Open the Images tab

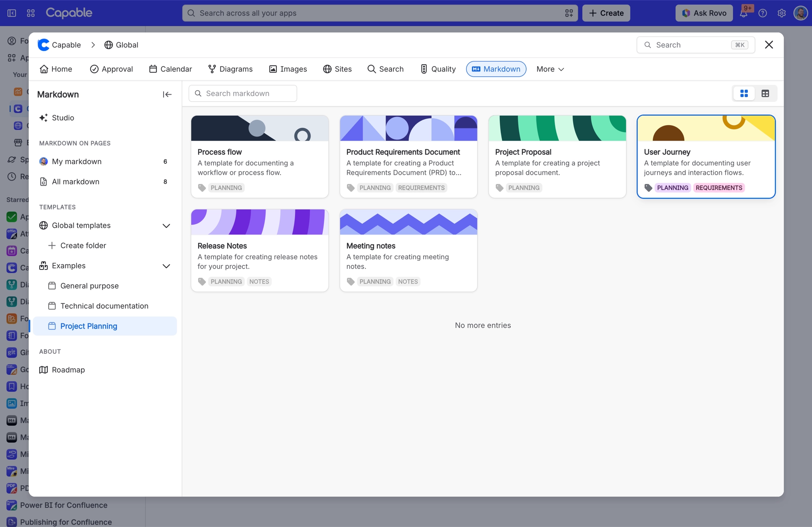tap(288, 69)
